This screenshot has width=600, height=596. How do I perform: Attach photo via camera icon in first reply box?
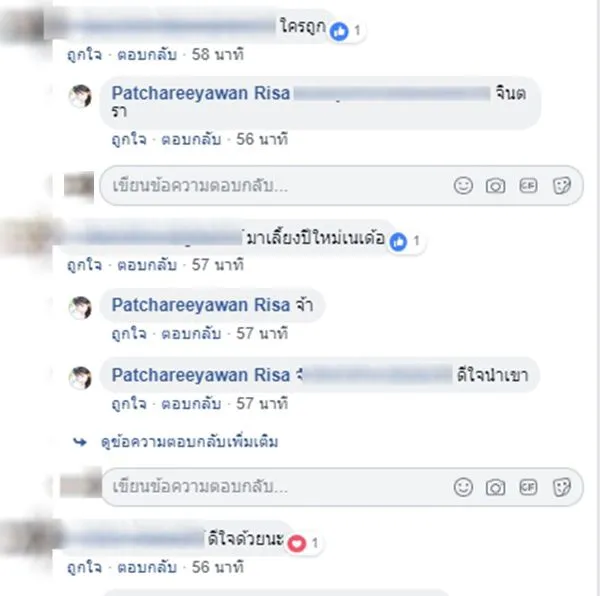[x=496, y=186]
